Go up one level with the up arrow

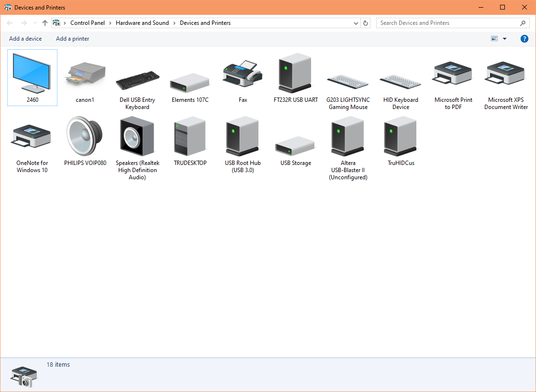45,23
